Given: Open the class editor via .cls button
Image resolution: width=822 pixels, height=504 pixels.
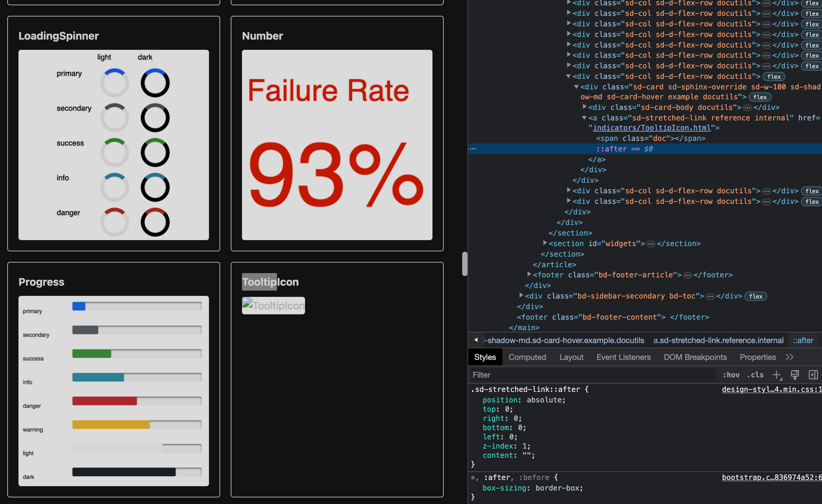Looking at the screenshot, I should (x=755, y=375).
